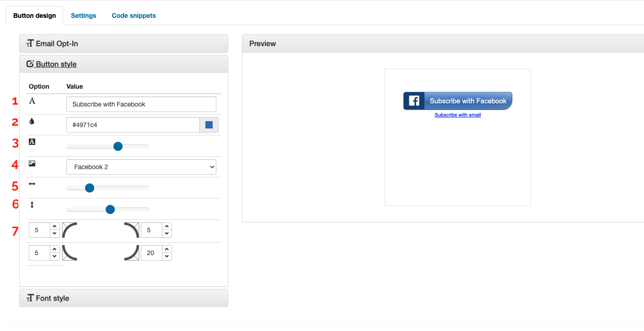Increase the bottom-left corner radius value
644x331 pixels.
tap(54, 249)
